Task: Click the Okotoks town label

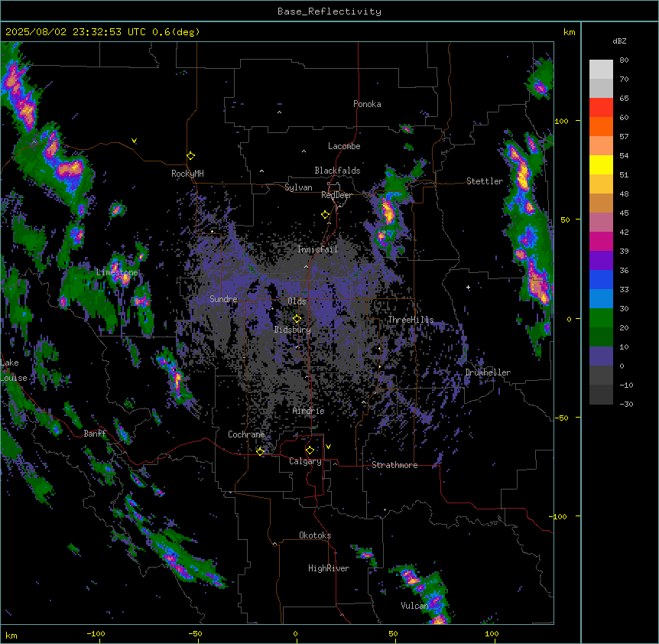Action: click(315, 535)
